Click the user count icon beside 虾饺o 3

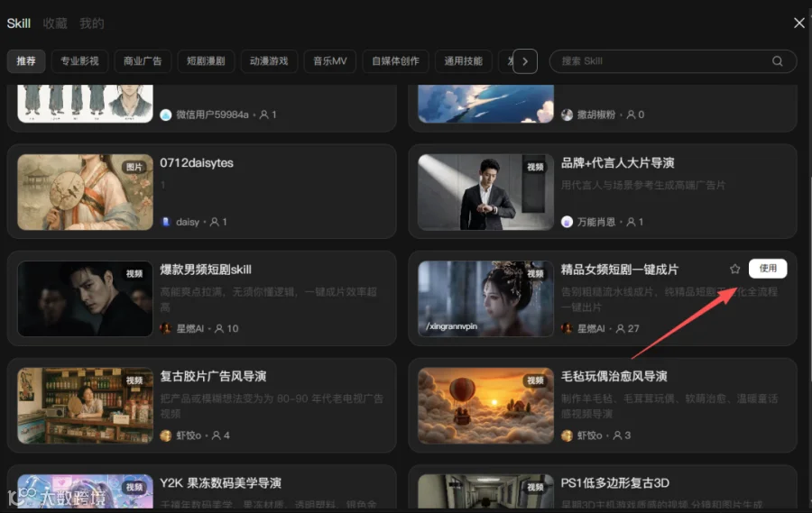[617, 435]
